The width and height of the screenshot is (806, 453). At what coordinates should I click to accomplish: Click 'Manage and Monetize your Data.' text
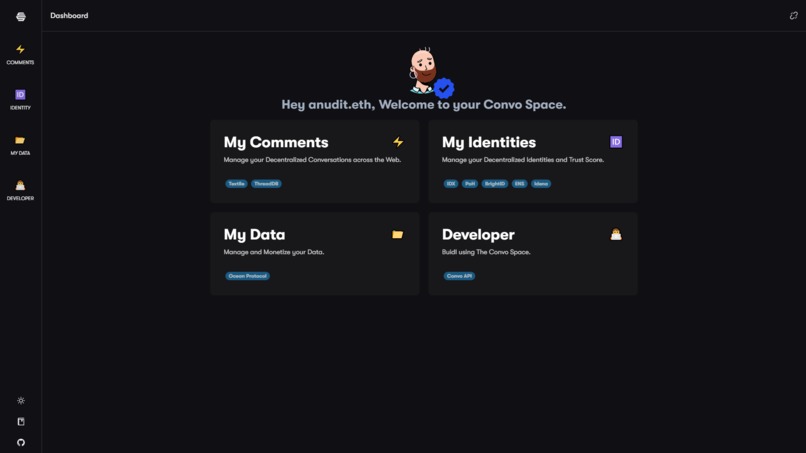coord(273,252)
